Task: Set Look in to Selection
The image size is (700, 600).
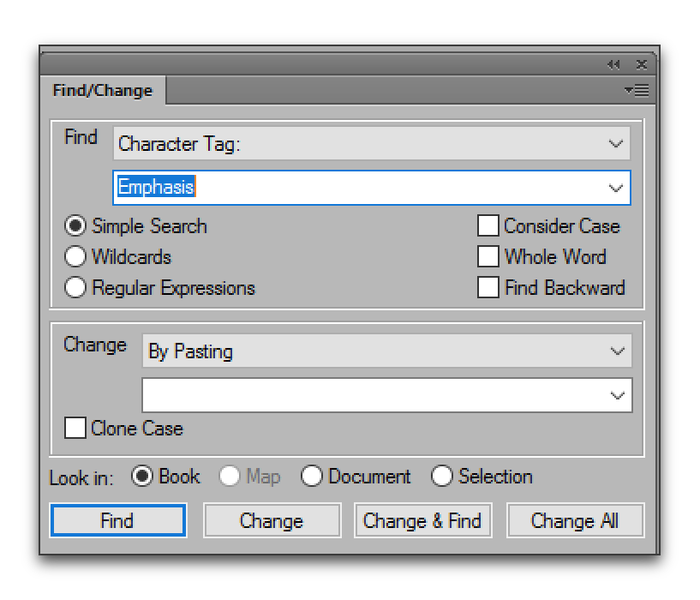Action: [x=442, y=477]
